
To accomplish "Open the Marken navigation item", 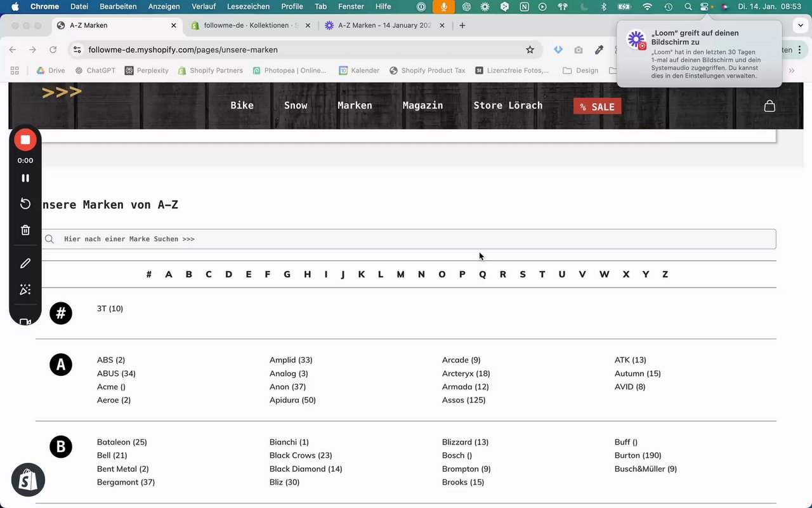I will (x=355, y=105).
